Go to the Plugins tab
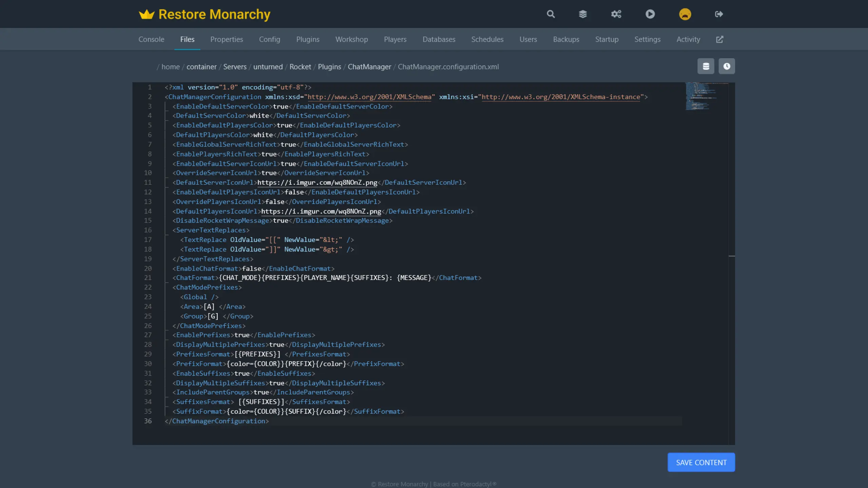This screenshot has height=488, width=868. click(x=308, y=39)
